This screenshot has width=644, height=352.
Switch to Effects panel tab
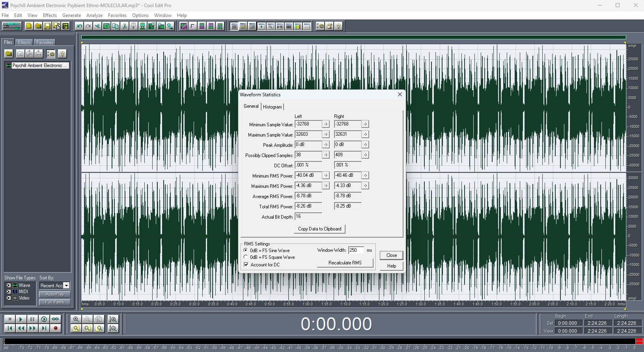click(x=24, y=42)
